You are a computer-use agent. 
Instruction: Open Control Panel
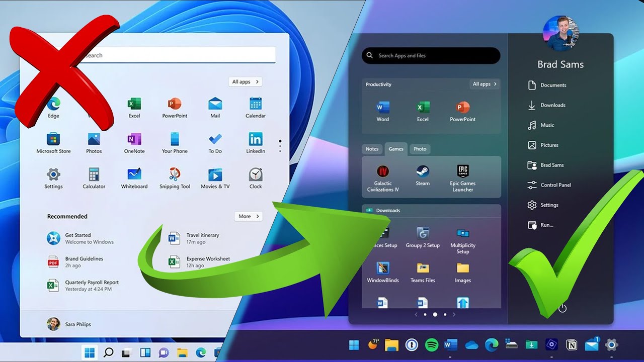tap(549, 185)
